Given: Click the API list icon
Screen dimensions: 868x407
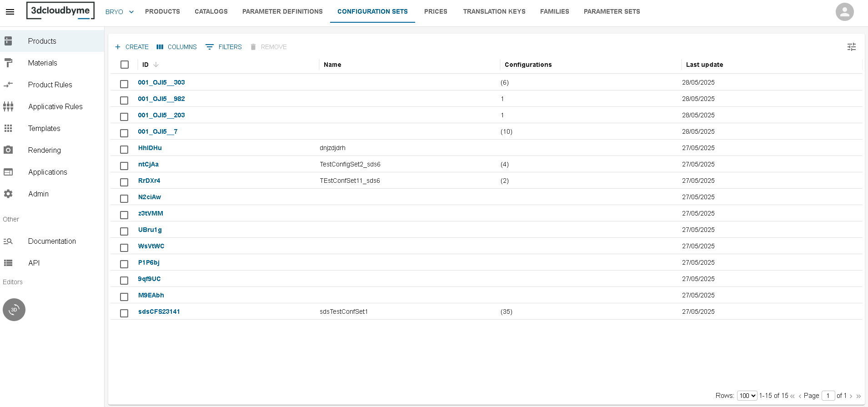Looking at the screenshot, I should [x=8, y=263].
